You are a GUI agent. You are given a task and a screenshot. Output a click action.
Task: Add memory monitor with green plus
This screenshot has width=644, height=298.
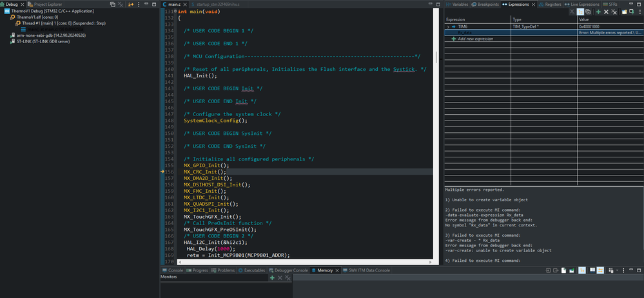tap(272, 278)
